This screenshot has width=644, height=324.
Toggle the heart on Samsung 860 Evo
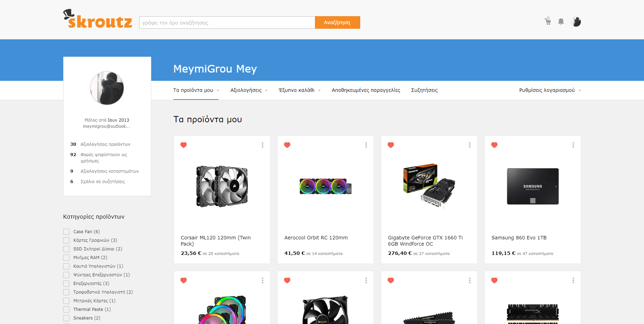494,145
